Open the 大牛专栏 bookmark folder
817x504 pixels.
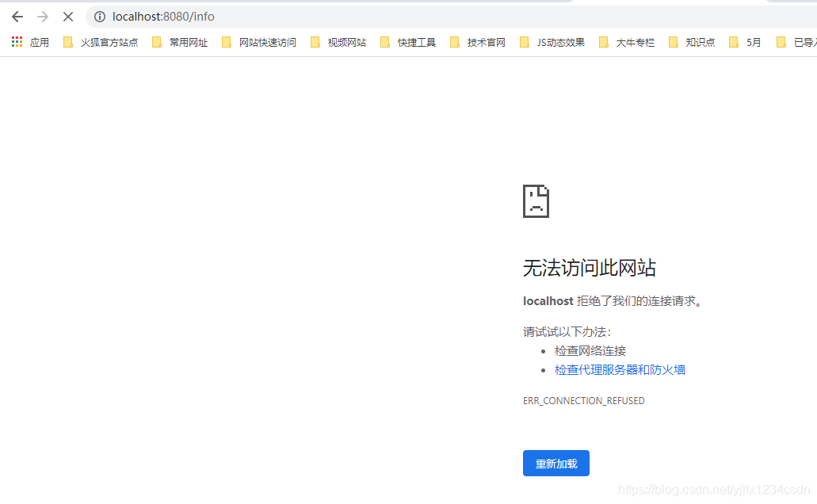tap(627, 42)
